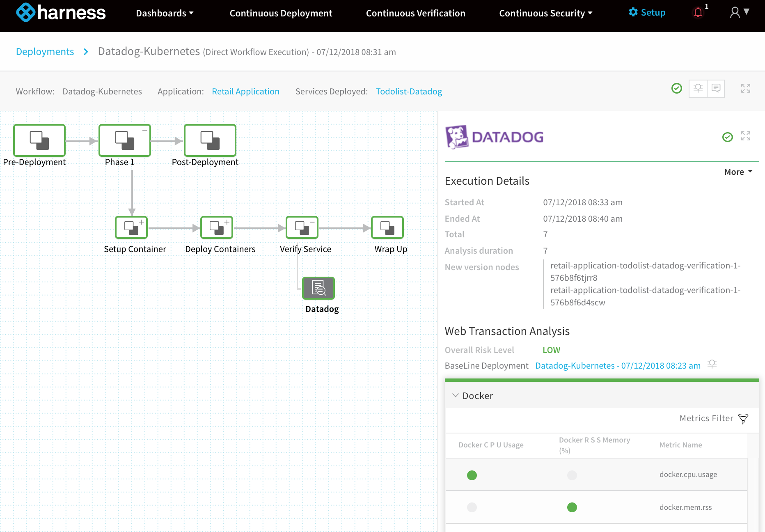Open the Dashboards dropdown menu

(x=165, y=13)
